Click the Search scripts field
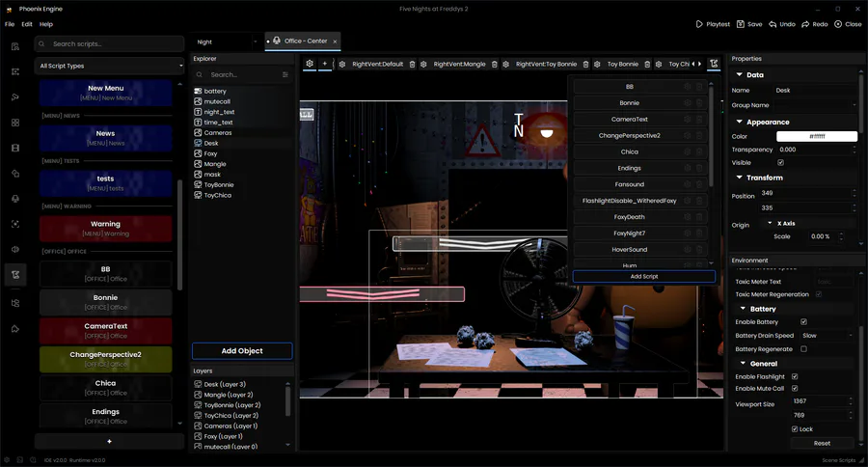Screen dimensions: 868x467 click(x=109, y=43)
